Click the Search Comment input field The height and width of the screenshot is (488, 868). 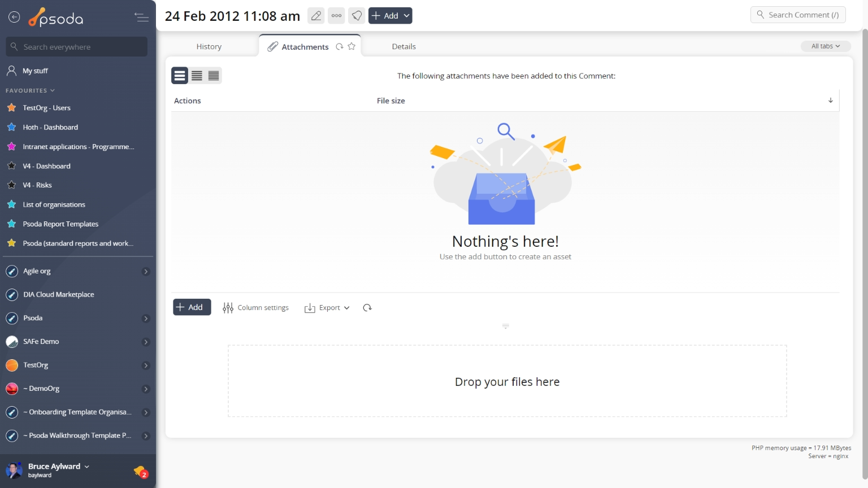[x=798, y=15]
